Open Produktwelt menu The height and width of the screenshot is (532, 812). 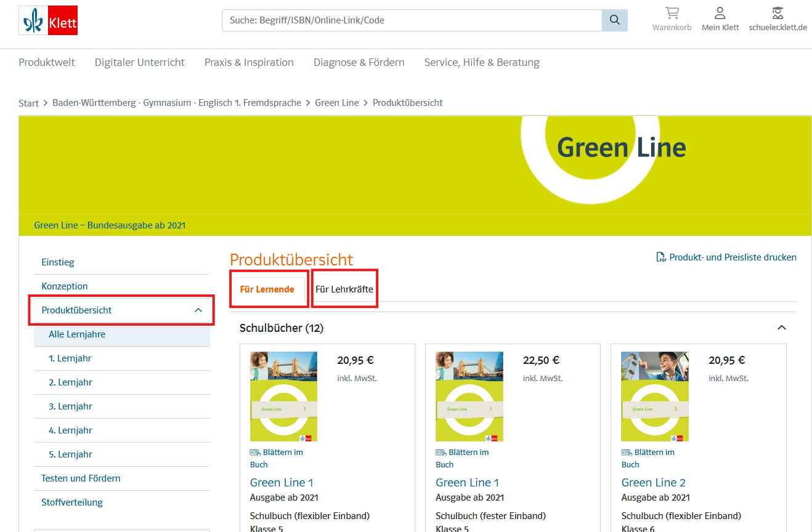click(x=47, y=62)
